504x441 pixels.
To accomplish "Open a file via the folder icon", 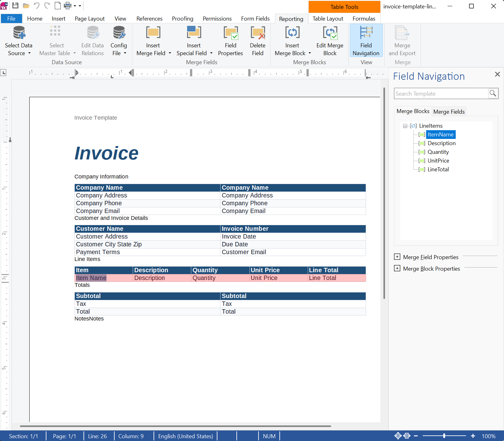I will click(x=26, y=6).
